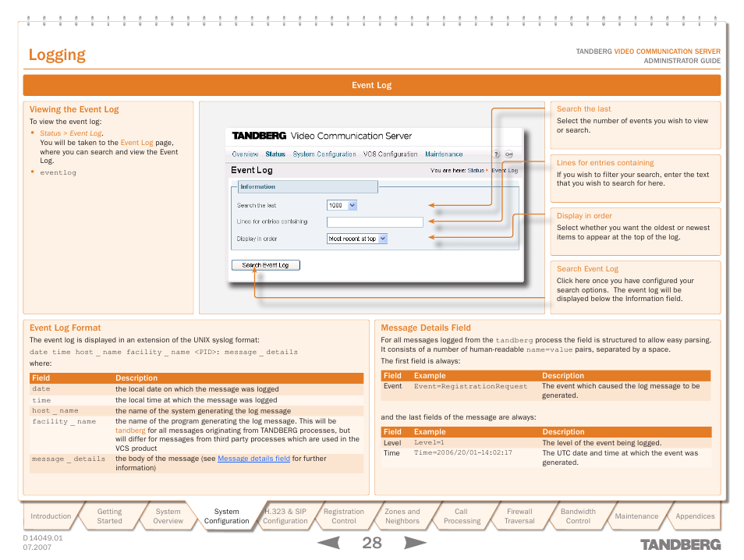Click the facility_name field cell
Image resolution: width=744 pixels, height=560 pixels.
coord(64,421)
